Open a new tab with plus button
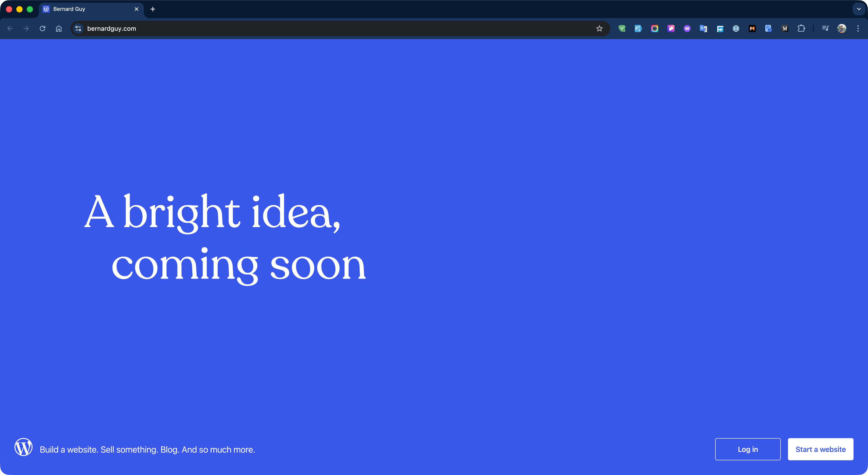The height and width of the screenshot is (475, 868). click(x=153, y=9)
